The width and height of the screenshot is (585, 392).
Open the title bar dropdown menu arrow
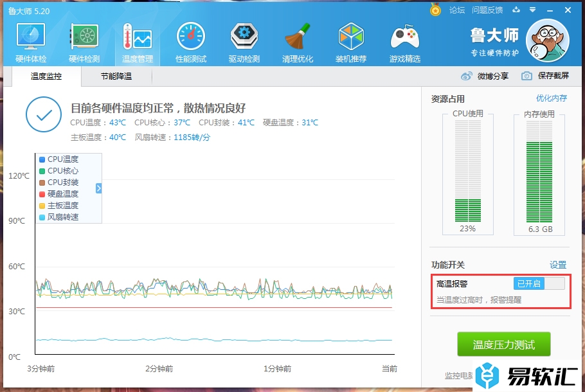[532, 10]
